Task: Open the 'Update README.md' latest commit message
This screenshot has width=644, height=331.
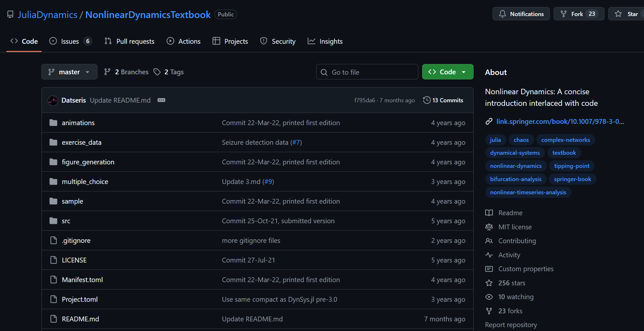Action: pos(120,100)
